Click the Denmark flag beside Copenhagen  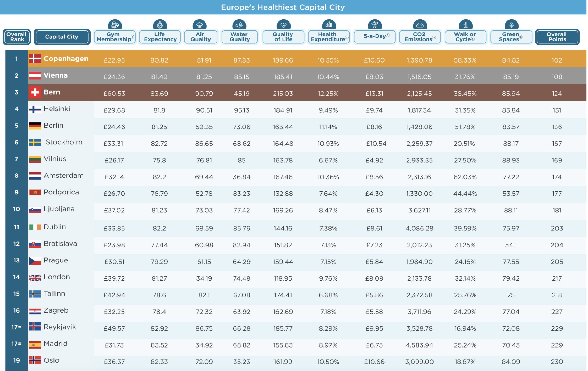click(x=35, y=59)
